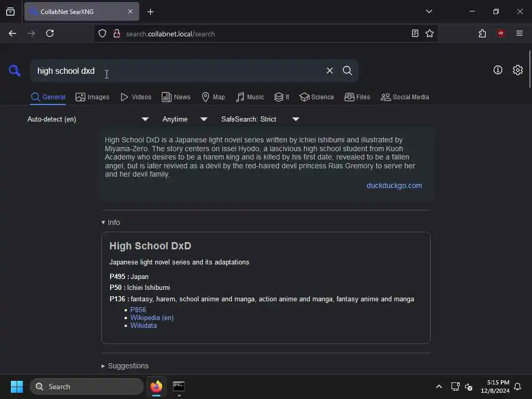Switch to the News search tab

[x=176, y=97]
